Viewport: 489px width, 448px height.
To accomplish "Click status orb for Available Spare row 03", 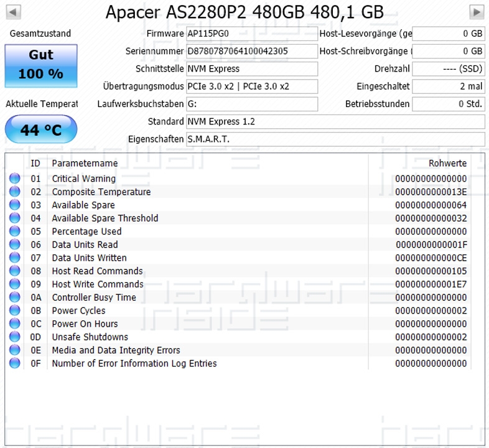I will [15, 205].
